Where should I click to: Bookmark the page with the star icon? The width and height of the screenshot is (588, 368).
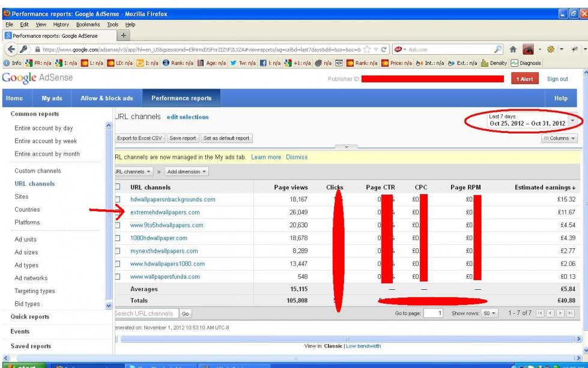click(x=367, y=49)
